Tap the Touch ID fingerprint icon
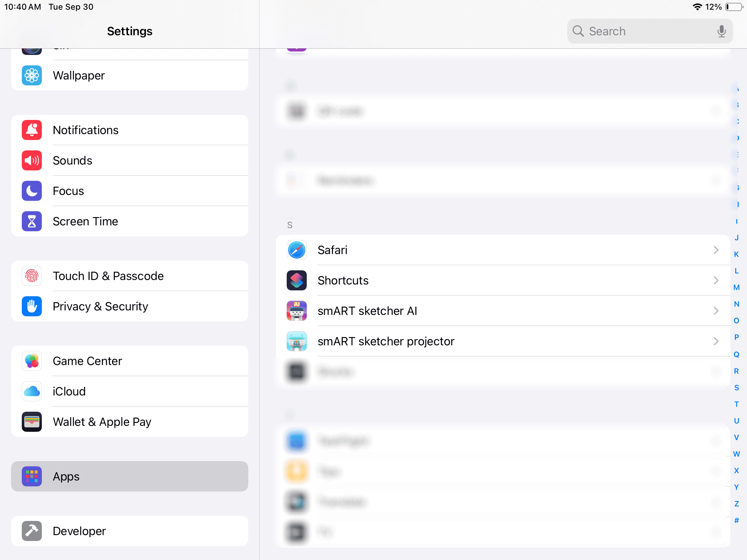The width and height of the screenshot is (747, 560). 32,276
